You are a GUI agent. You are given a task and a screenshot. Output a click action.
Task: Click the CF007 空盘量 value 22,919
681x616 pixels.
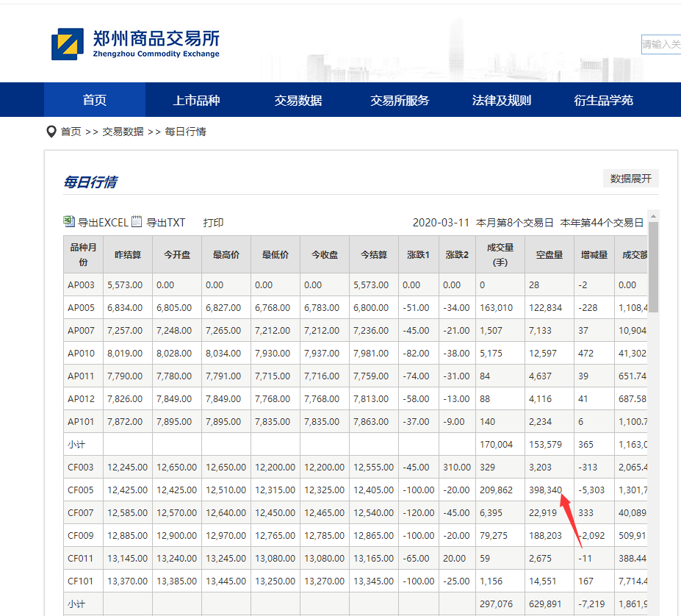tap(542, 512)
